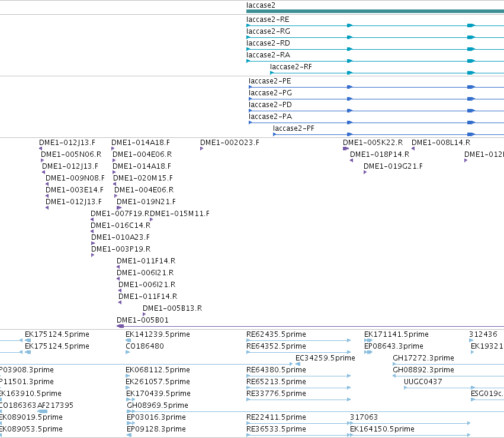This screenshot has width=504, height=438.
Task: Click the laccase2-PE protein label
Action: point(269,81)
